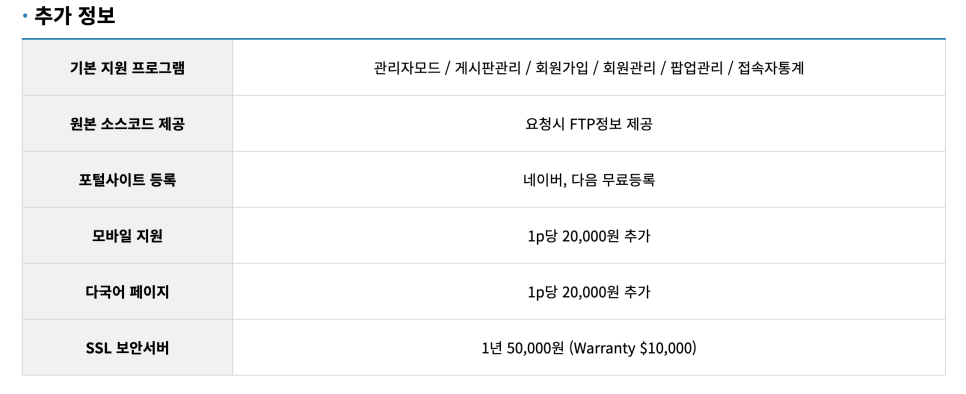Select the 다국어 페이지 row header
This screenshot has width=966, height=394.
click(128, 292)
